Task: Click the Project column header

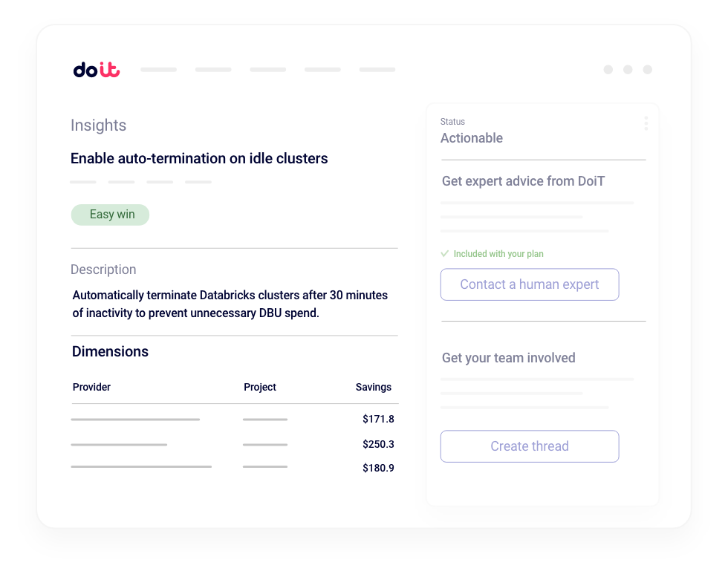Action: [260, 387]
